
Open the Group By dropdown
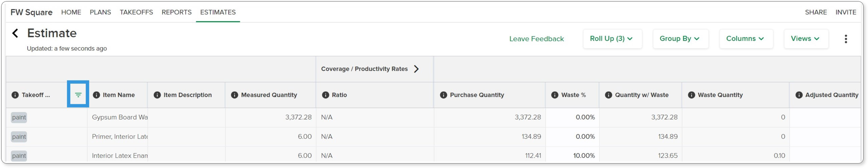(680, 39)
